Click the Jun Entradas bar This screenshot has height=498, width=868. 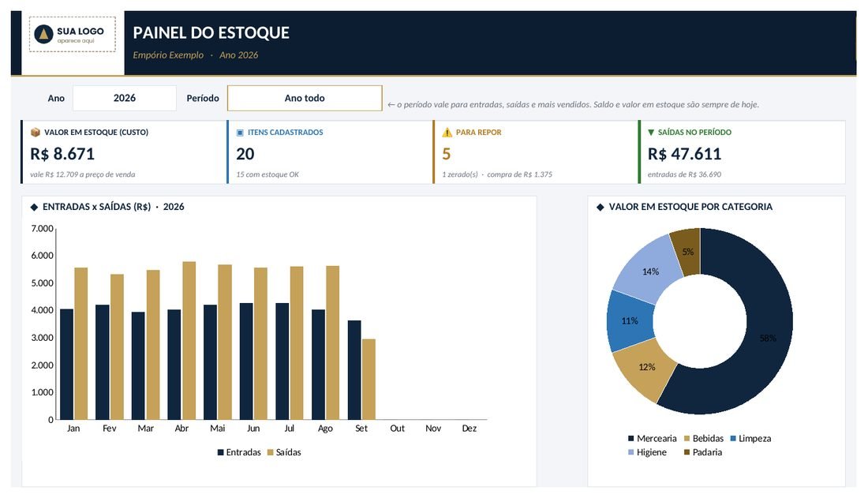pos(246,361)
